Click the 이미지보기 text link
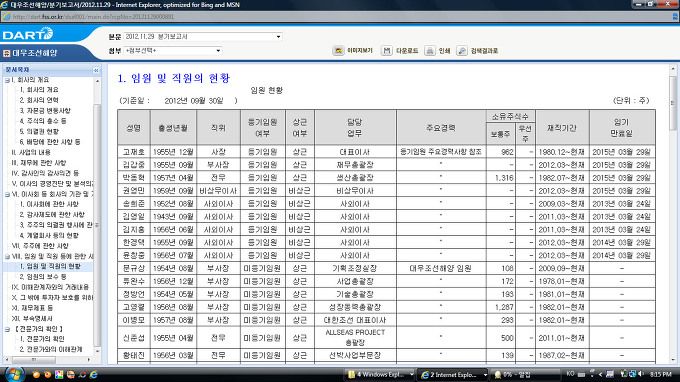The image size is (680, 382). pyautogui.click(x=360, y=51)
